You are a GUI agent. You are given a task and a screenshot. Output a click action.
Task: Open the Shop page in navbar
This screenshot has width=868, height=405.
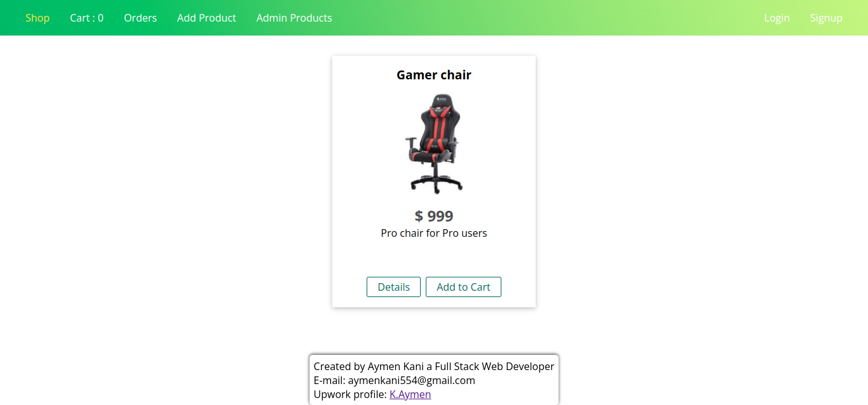point(37,18)
